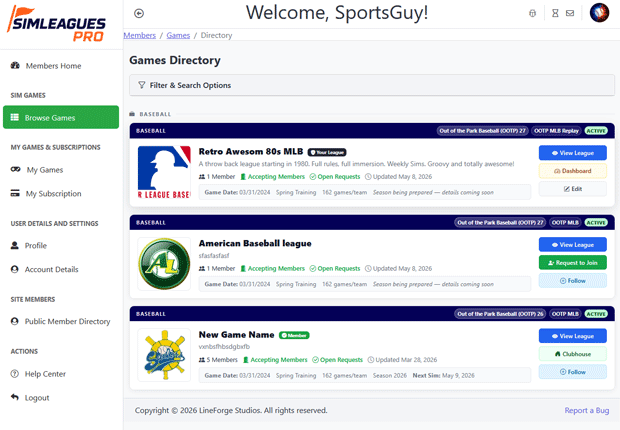Image resolution: width=620 pixels, height=430 pixels.
Task: Click the Browse Games grid icon
Action: pos(15,117)
